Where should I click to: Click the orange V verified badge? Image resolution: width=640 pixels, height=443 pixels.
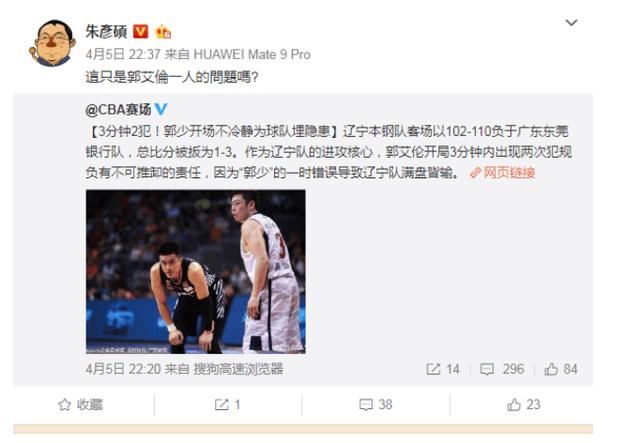pyautogui.click(x=141, y=31)
